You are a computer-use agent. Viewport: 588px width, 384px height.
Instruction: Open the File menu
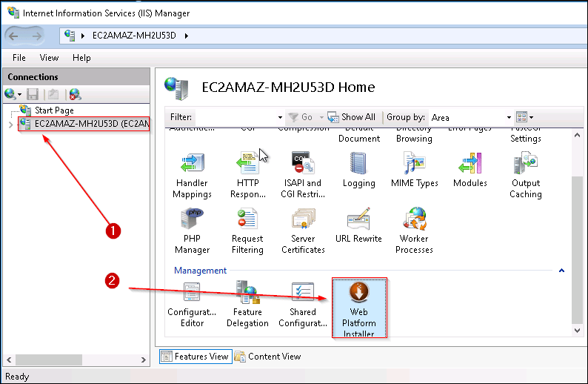[x=19, y=58]
